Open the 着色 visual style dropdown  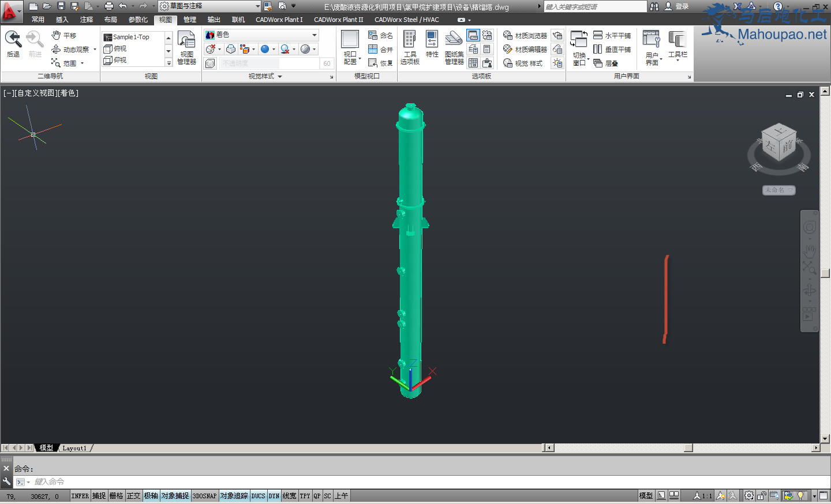coord(261,35)
